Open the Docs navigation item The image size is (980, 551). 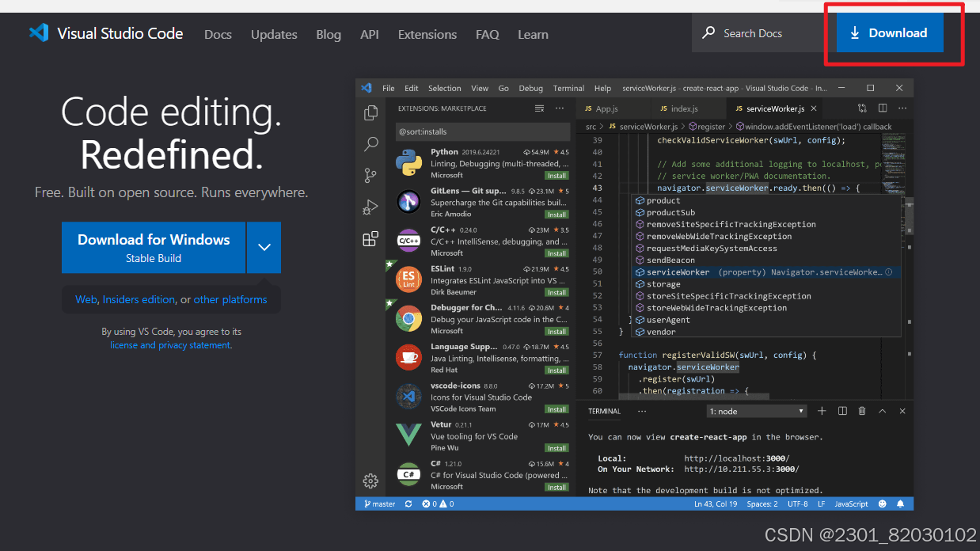pos(218,34)
